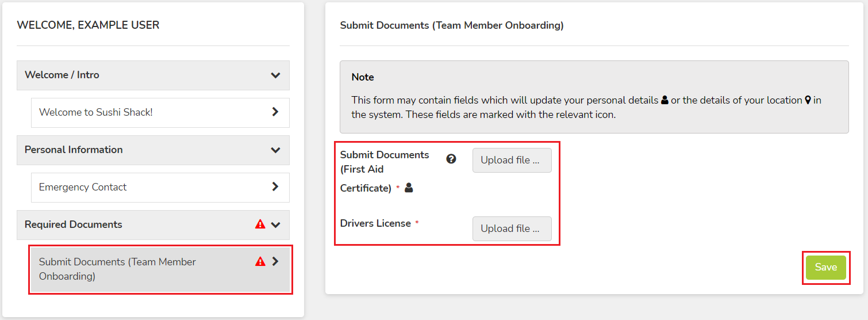Viewport: 868px width, 320px height.
Task: Click the Personal Information section header
Action: click(153, 150)
